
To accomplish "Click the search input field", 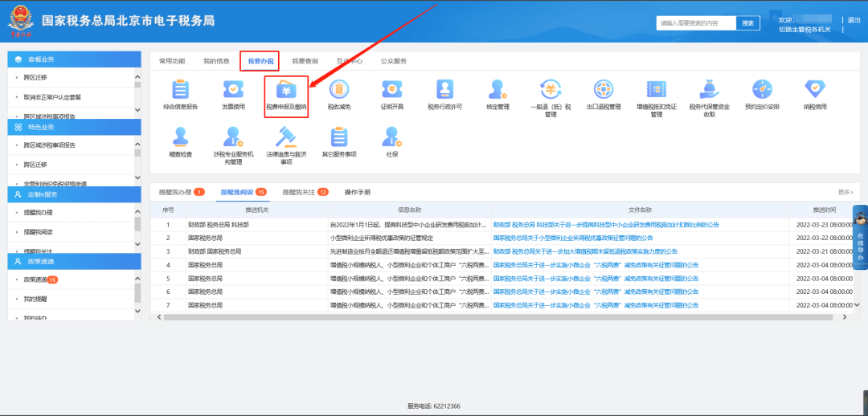I will tap(695, 23).
